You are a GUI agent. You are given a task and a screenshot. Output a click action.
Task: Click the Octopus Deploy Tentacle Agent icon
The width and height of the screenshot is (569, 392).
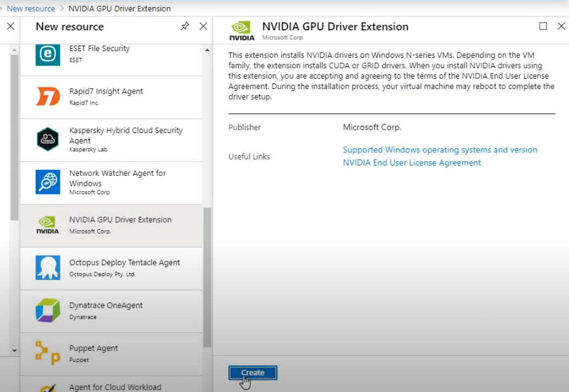(x=47, y=268)
